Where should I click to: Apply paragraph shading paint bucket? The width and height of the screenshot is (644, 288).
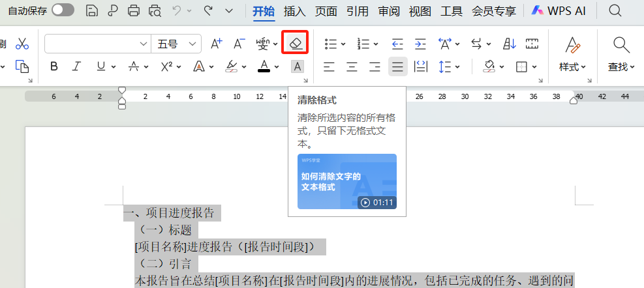(x=489, y=66)
